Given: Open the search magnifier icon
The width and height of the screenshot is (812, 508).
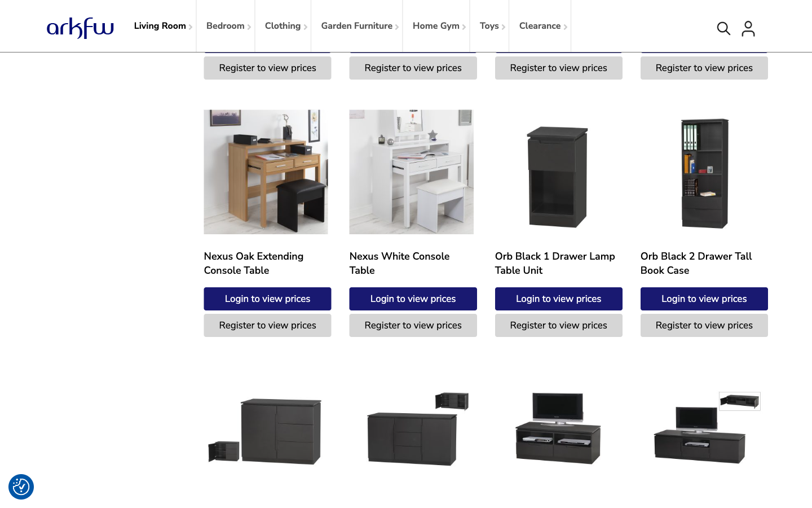Looking at the screenshot, I should click(x=723, y=28).
